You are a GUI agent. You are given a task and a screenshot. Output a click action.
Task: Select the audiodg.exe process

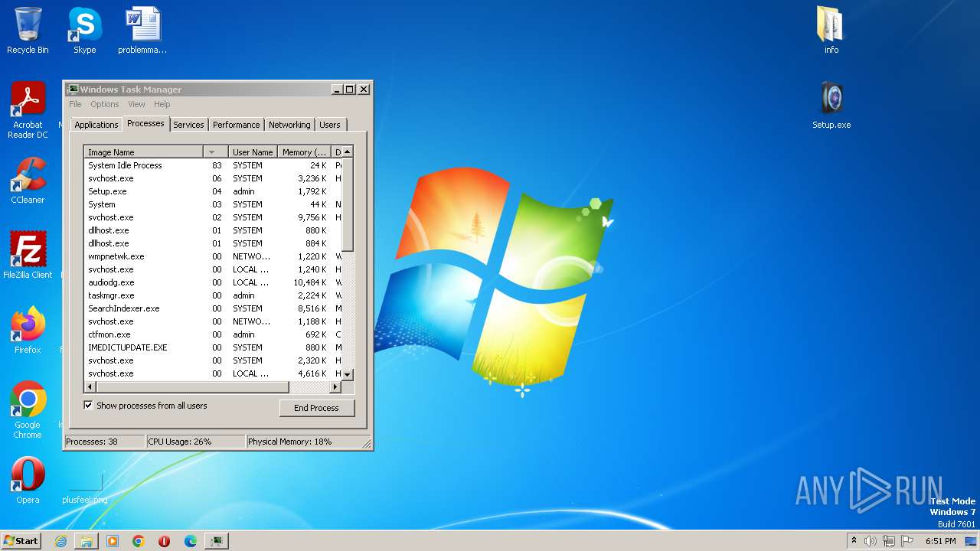212,282
